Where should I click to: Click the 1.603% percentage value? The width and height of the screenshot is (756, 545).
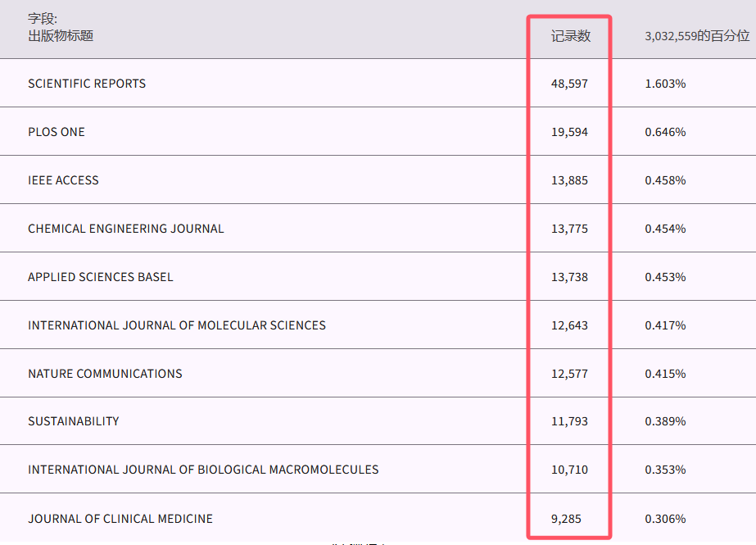[x=665, y=84]
